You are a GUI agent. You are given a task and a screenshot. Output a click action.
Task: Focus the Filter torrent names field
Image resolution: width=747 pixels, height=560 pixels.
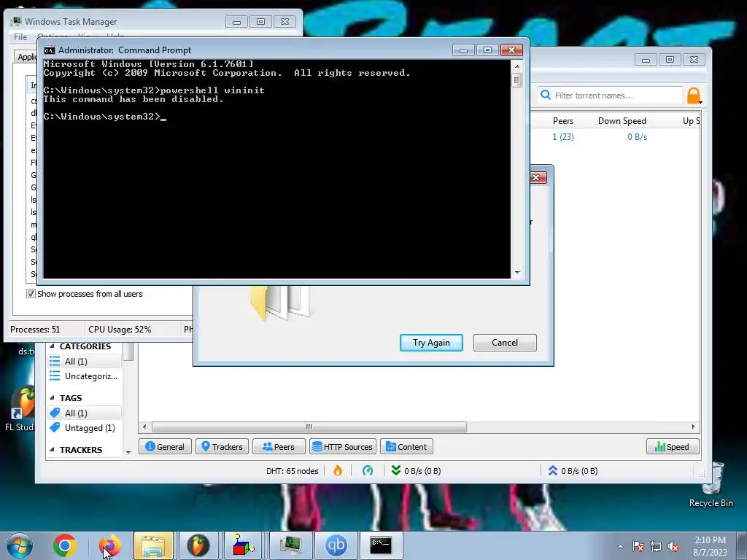[610, 96]
